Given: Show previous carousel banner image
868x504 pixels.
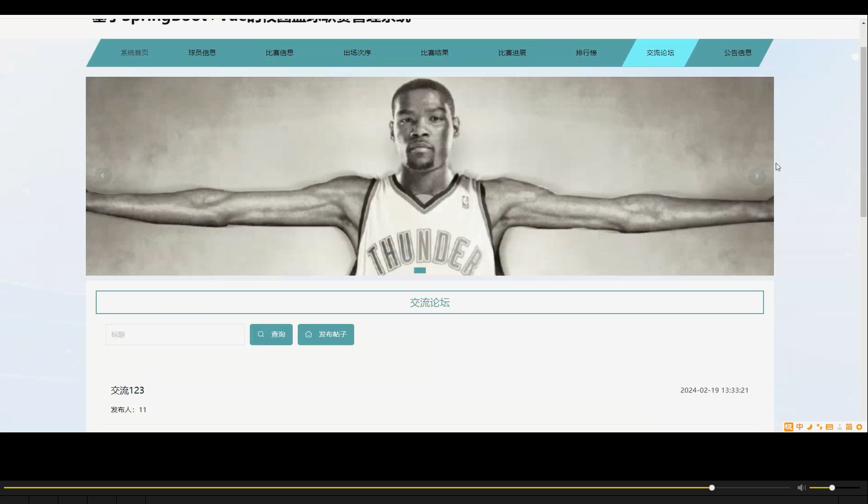Looking at the screenshot, I should [x=102, y=176].
